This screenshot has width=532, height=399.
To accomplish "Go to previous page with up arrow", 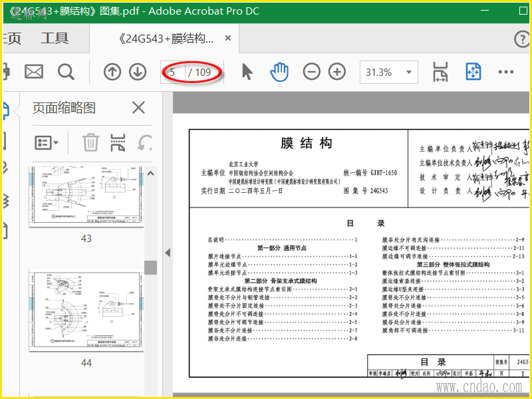I will pos(112,72).
